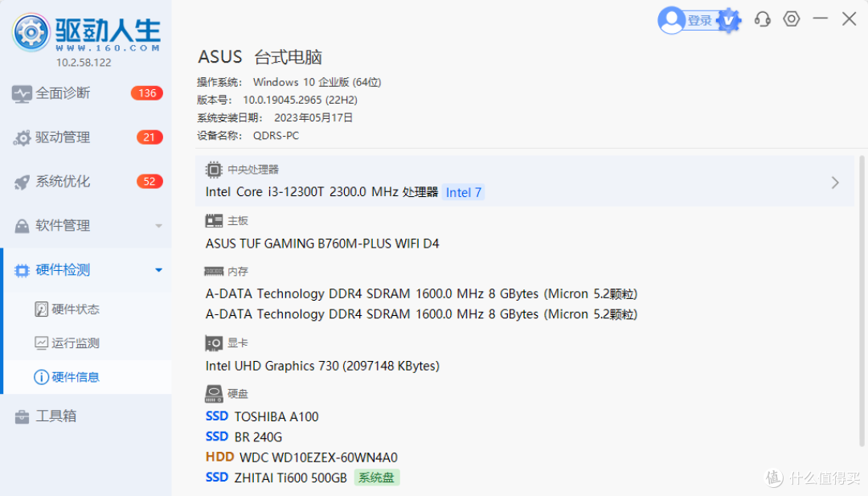Click the 硬盘 disk icon
The height and width of the screenshot is (496, 868).
214,394
